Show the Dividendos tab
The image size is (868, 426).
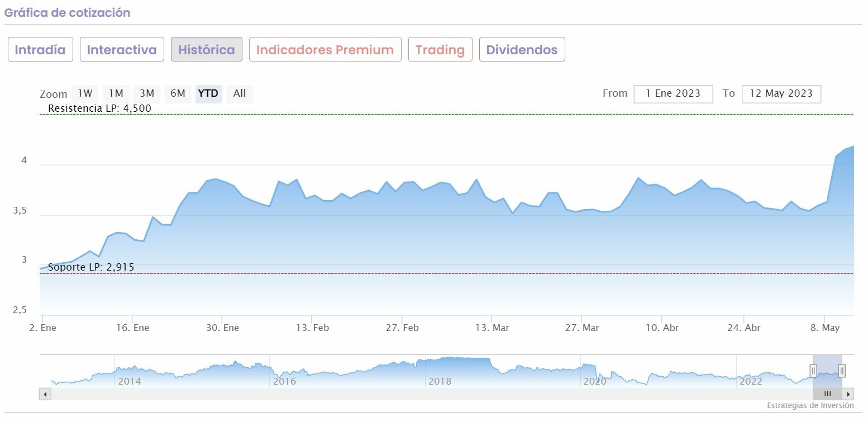(x=522, y=49)
